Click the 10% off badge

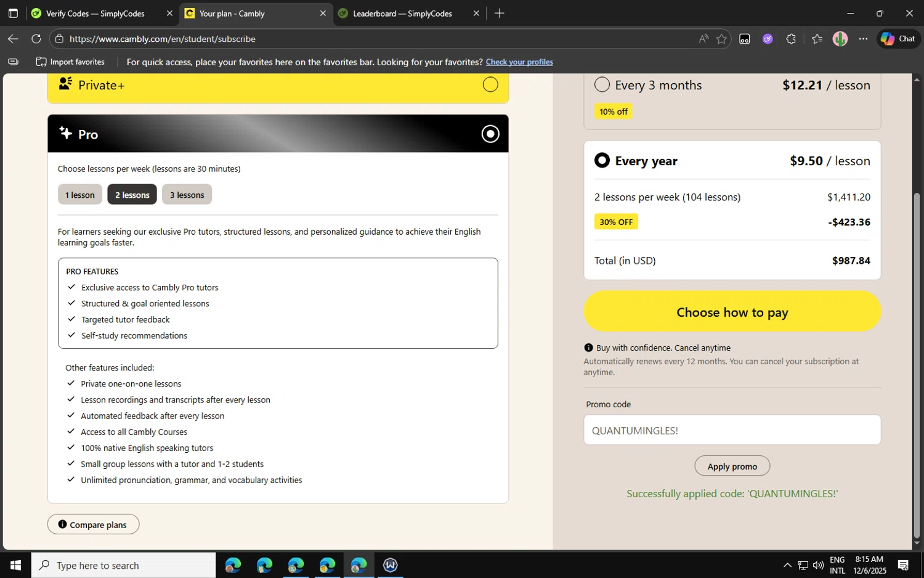pos(614,112)
